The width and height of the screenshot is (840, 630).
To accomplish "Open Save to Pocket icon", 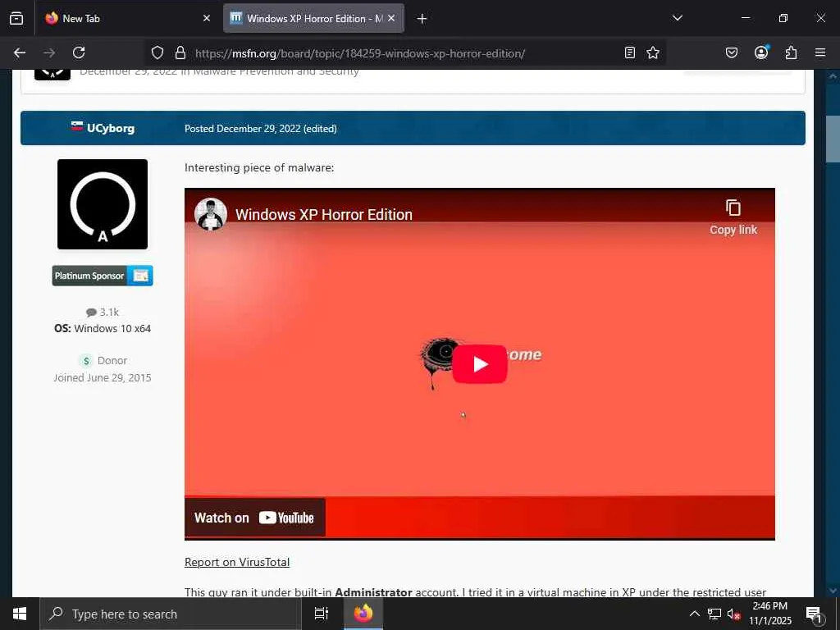I will click(731, 52).
